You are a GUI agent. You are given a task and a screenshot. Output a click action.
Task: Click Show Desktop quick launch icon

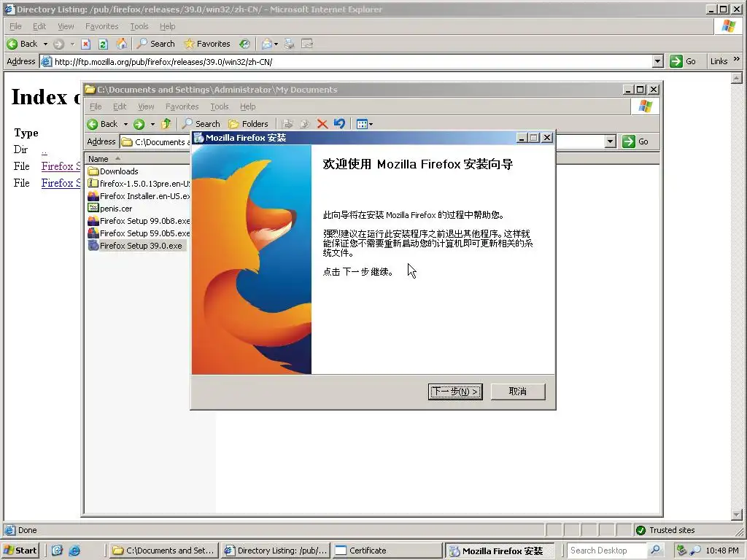(x=57, y=551)
